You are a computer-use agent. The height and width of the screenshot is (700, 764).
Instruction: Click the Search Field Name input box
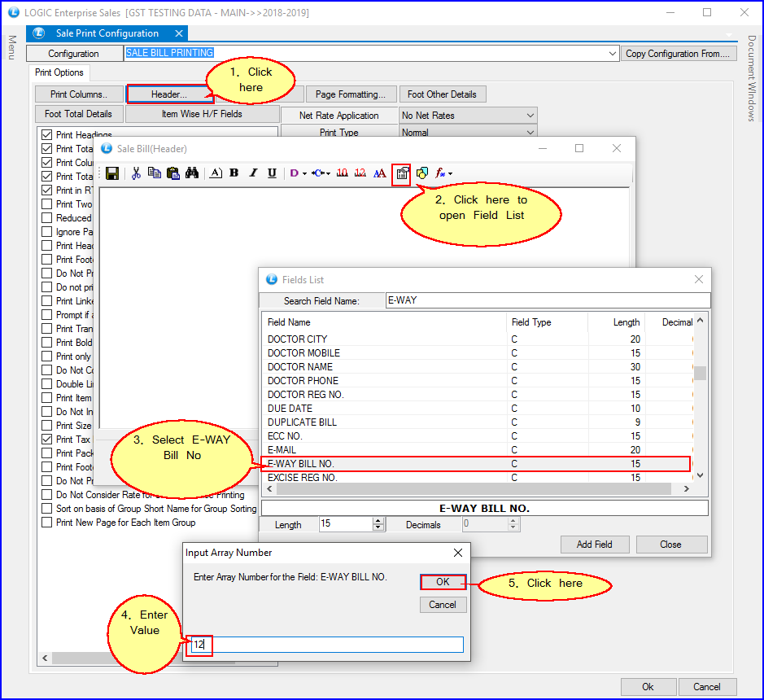(546, 300)
